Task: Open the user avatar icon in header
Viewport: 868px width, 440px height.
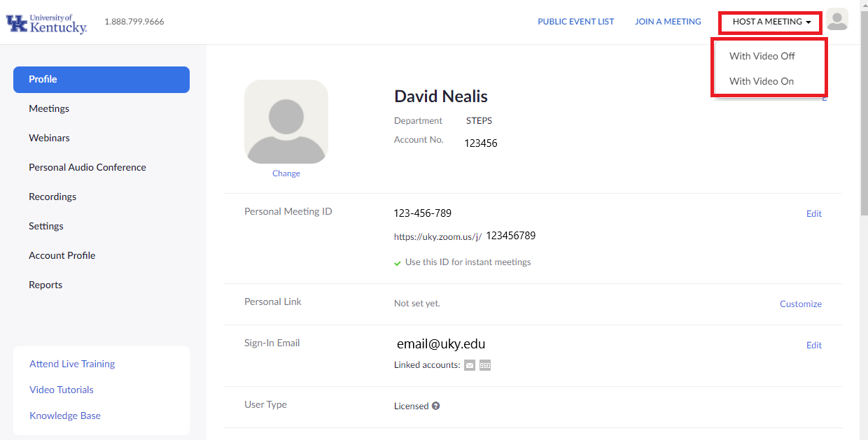Action: 837,20
